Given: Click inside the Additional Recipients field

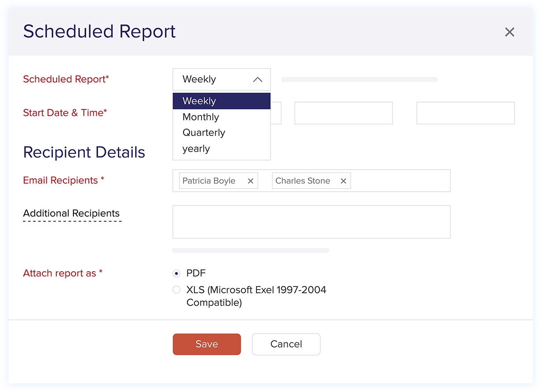Looking at the screenshot, I should [311, 221].
